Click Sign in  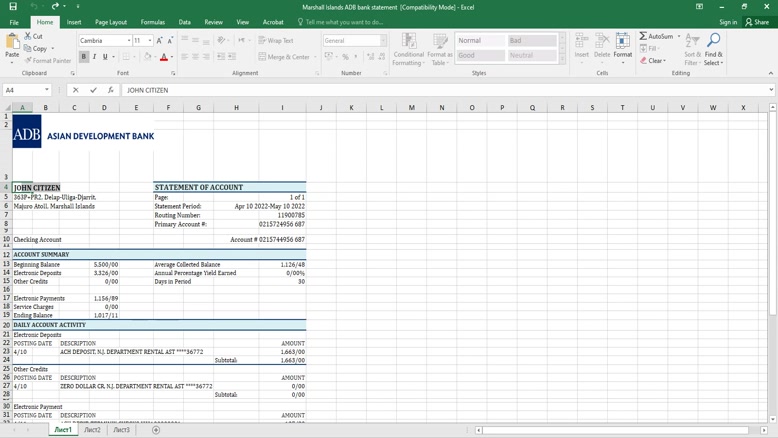point(727,22)
